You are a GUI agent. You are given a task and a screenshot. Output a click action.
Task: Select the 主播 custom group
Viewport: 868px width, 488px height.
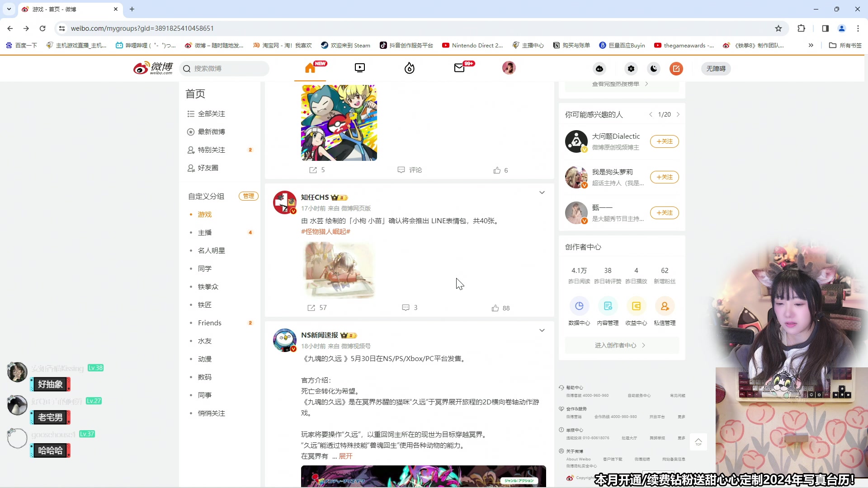click(205, 232)
